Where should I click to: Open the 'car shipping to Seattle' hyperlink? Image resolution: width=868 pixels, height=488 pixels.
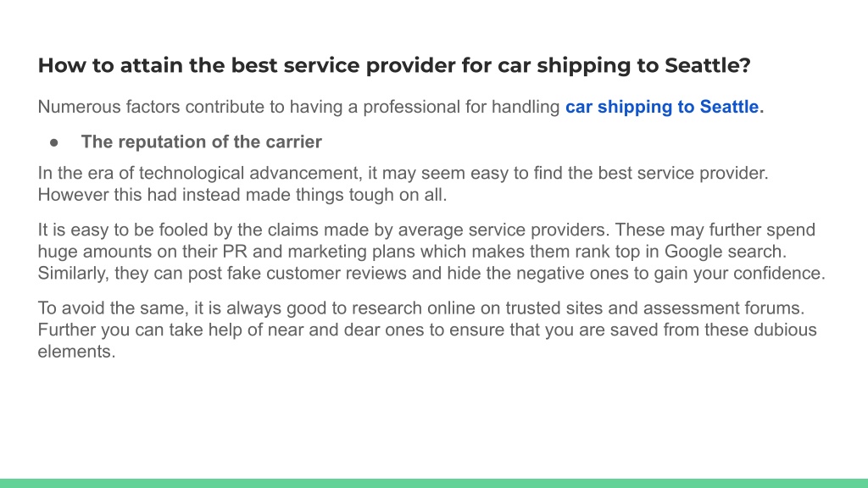tap(662, 107)
